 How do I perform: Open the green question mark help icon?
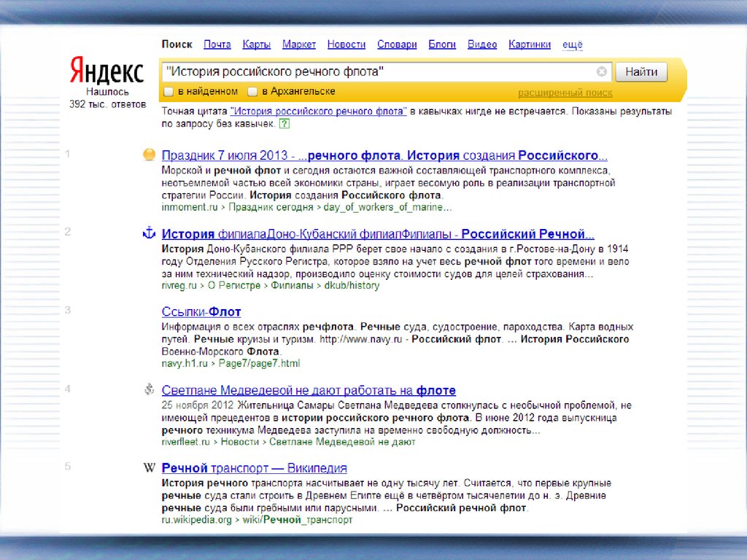coord(285,124)
